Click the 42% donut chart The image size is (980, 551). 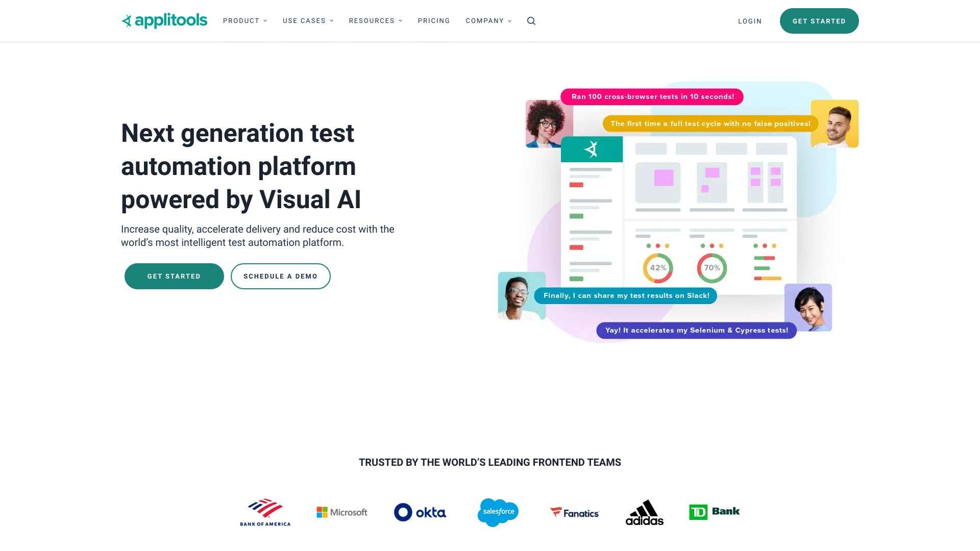coord(658,268)
